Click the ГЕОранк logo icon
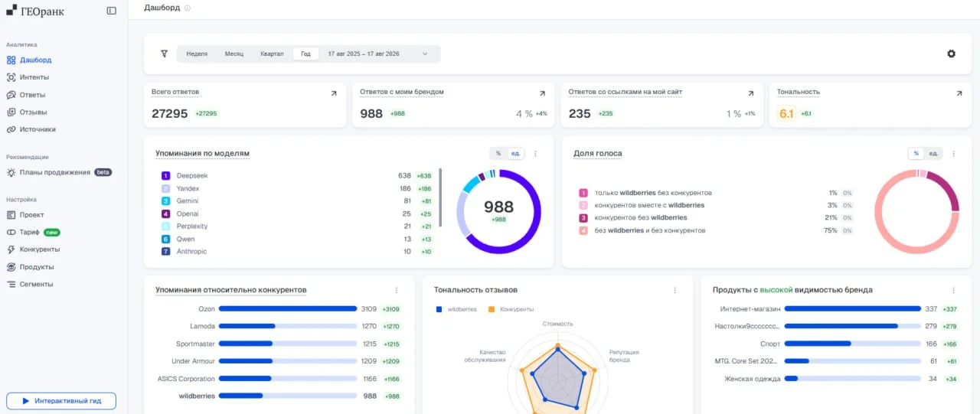This screenshot has height=414, width=980. [11, 10]
